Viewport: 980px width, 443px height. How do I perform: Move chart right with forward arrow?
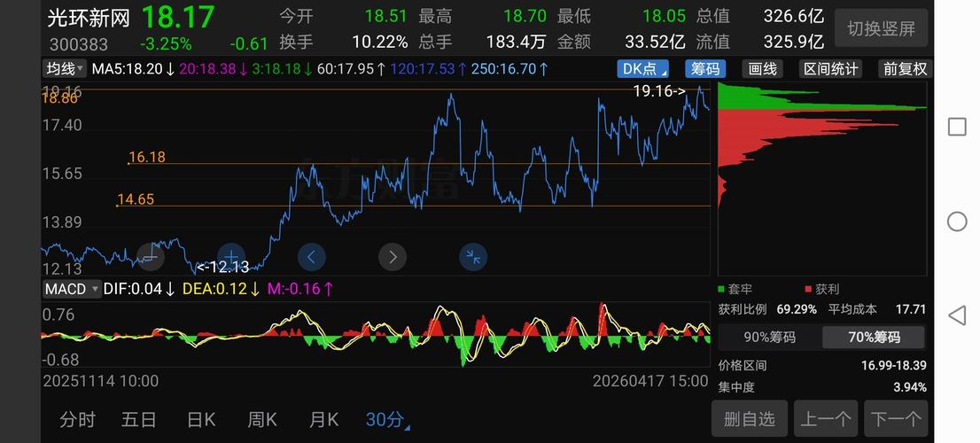[393, 256]
